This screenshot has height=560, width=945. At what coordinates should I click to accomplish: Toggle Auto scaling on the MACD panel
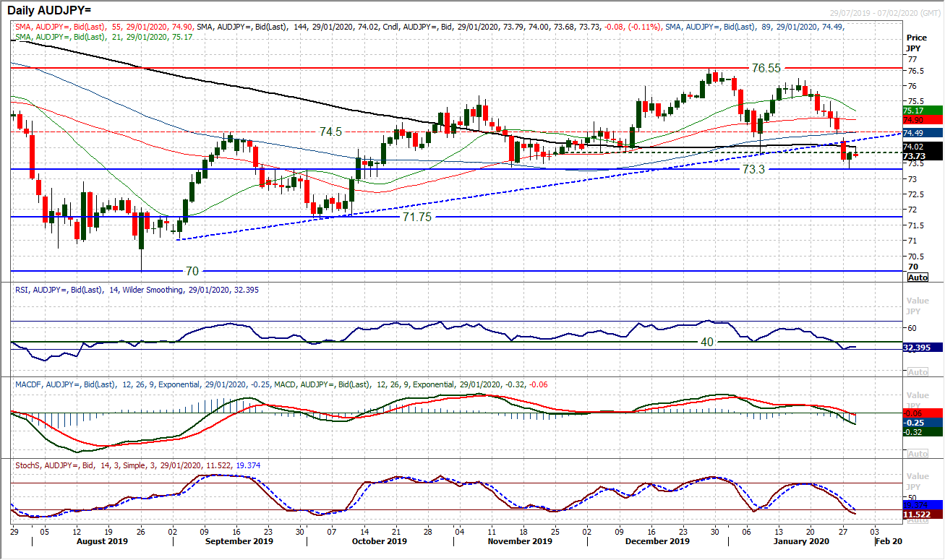pyautogui.click(x=918, y=453)
